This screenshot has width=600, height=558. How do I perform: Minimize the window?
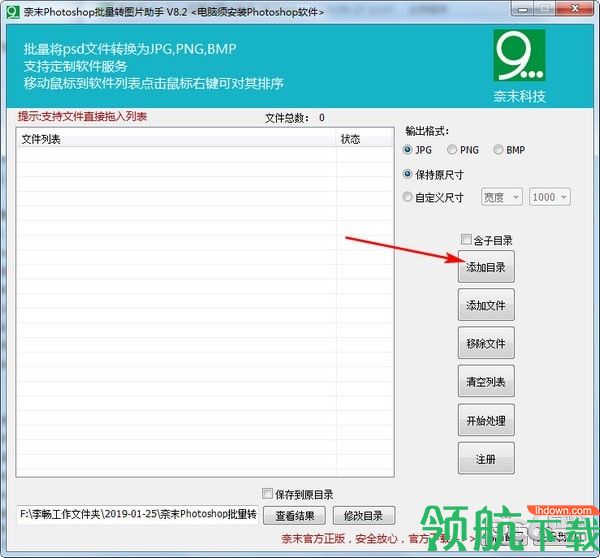coord(523,9)
